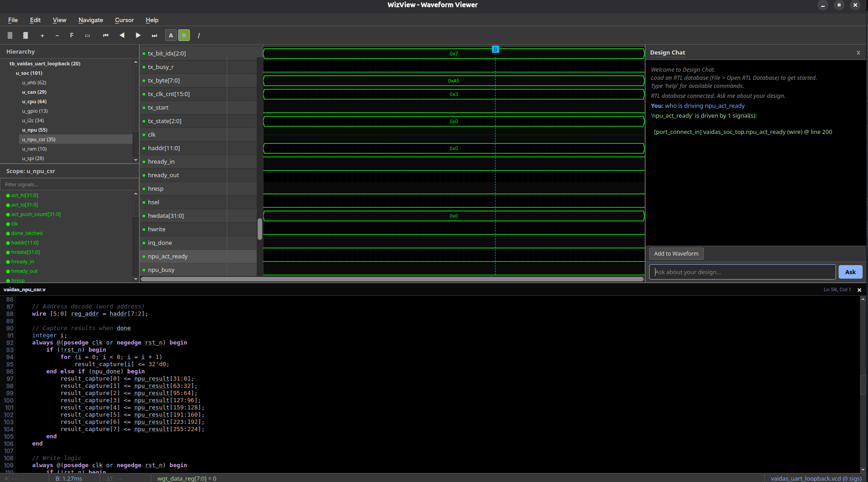Image resolution: width=868 pixels, height=482 pixels.
Task: Fit waveform to window with F icon
Action: click(71, 35)
